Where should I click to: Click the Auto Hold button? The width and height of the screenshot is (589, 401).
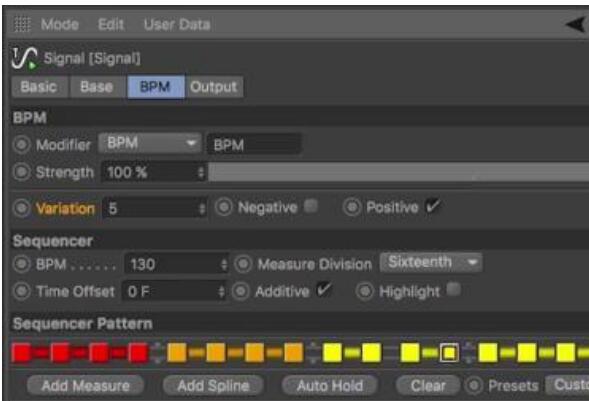pyautogui.click(x=329, y=385)
